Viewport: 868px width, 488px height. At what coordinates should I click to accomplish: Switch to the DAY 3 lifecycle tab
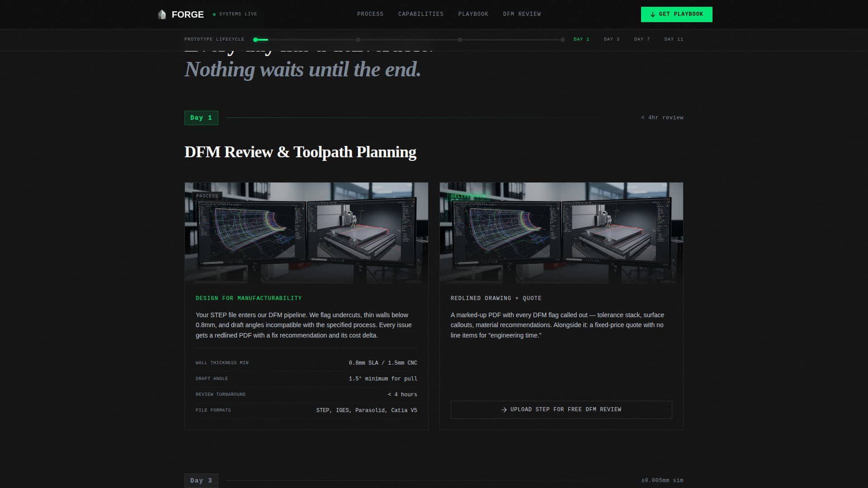pyautogui.click(x=611, y=39)
